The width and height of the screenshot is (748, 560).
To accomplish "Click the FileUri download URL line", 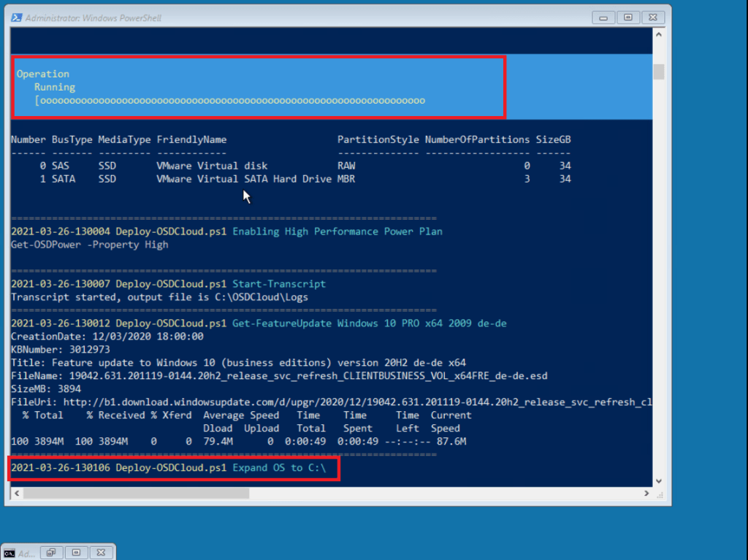I will (x=330, y=402).
